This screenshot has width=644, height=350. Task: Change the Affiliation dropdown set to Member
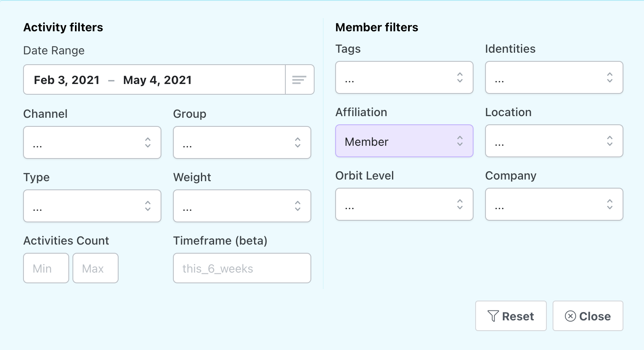pyautogui.click(x=404, y=141)
